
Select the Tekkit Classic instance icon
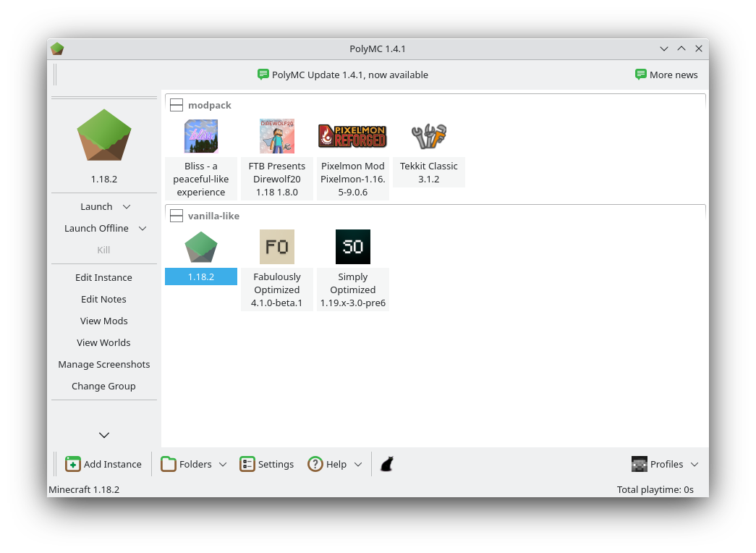pyautogui.click(x=428, y=135)
